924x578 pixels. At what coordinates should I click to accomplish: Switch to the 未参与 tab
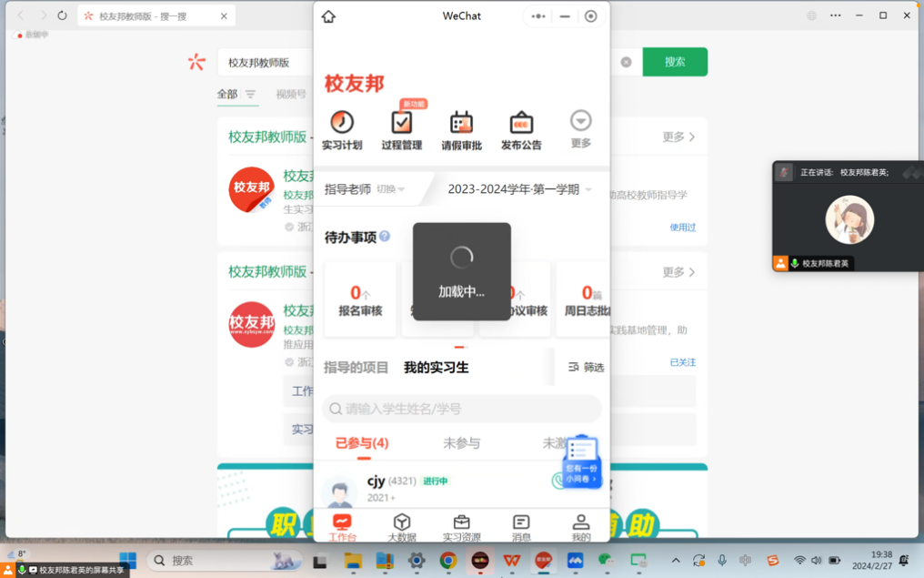tap(461, 443)
